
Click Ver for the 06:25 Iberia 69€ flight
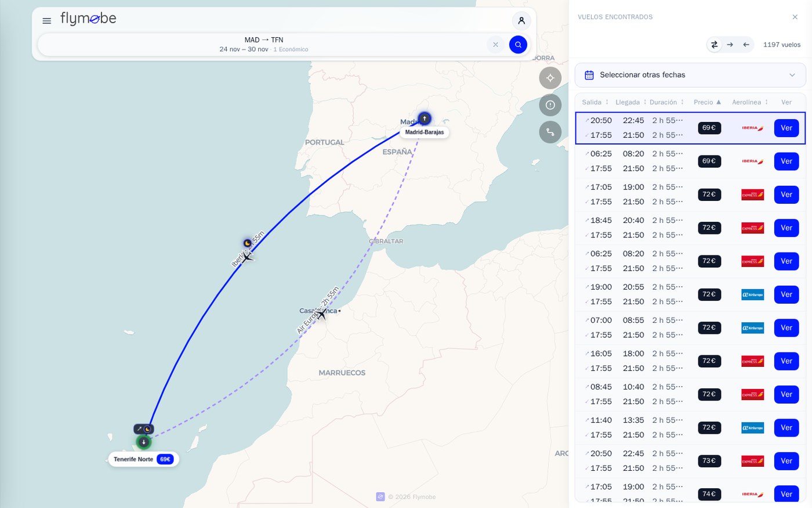pos(786,161)
